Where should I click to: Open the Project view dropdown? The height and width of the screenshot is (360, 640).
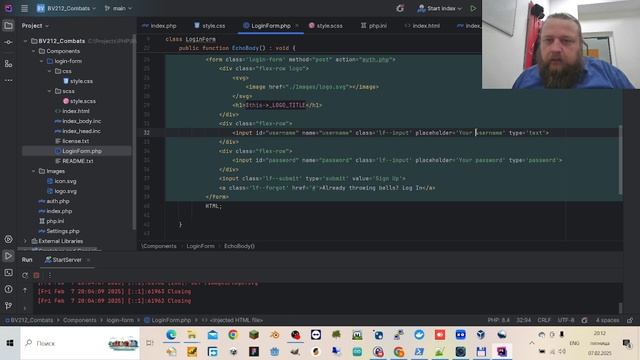[35, 26]
